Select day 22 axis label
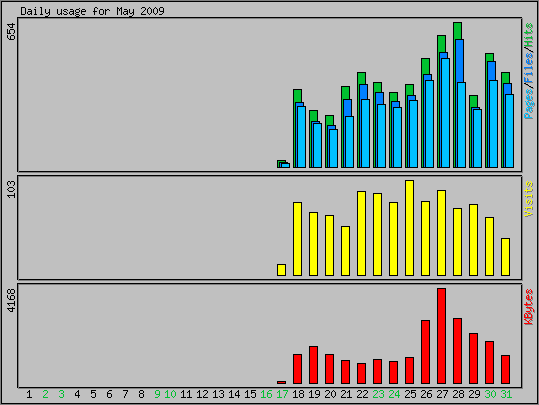539x405 pixels. click(x=362, y=394)
